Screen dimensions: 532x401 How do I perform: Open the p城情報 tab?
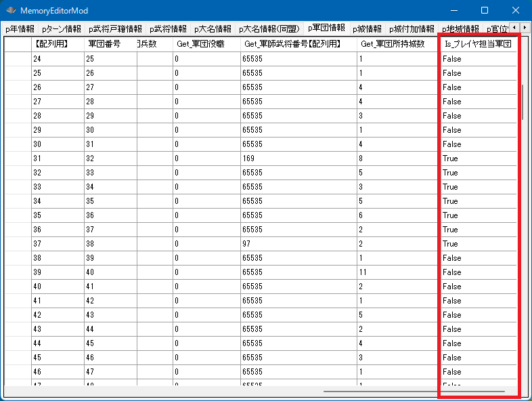pyautogui.click(x=367, y=29)
